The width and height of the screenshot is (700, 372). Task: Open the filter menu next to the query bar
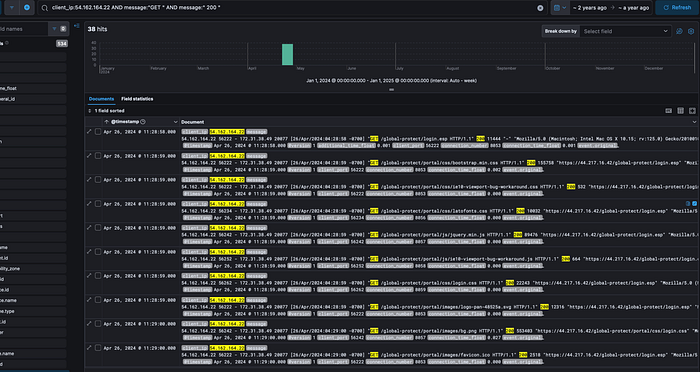pyautogui.click(x=12, y=8)
